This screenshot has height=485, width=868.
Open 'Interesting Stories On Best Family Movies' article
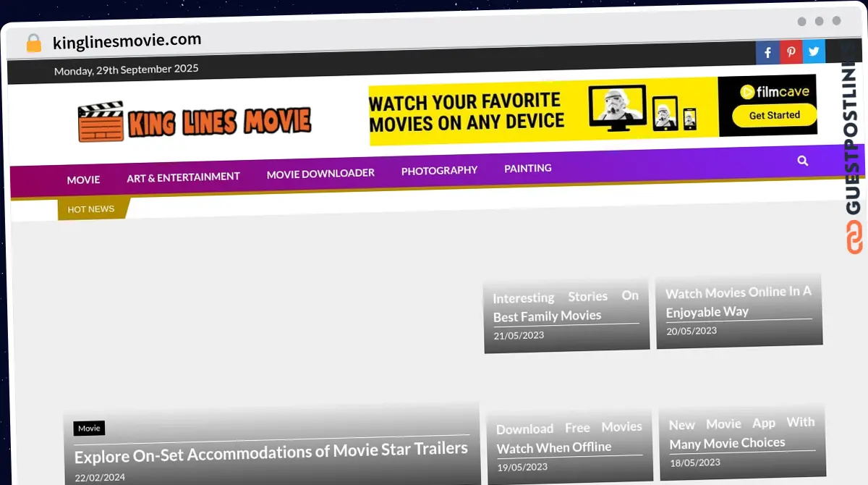click(566, 306)
